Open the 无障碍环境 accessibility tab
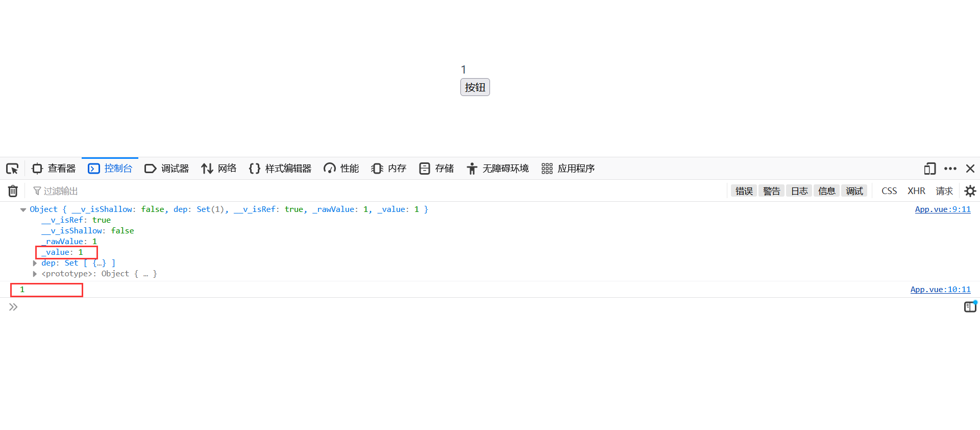This screenshot has width=980, height=430. pyautogui.click(x=498, y=169)
